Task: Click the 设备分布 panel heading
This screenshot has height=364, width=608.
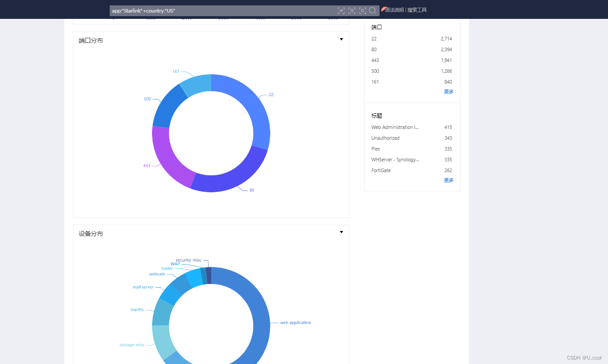Action: point(91,234)
